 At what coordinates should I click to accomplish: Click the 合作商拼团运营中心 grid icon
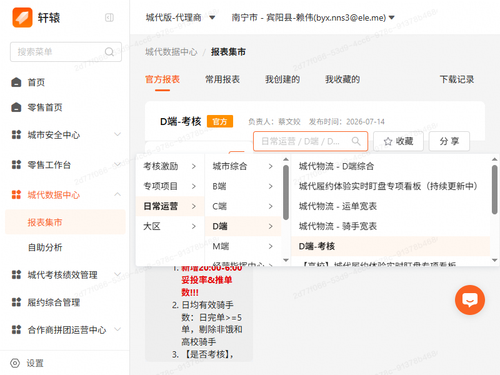[16, 329]
